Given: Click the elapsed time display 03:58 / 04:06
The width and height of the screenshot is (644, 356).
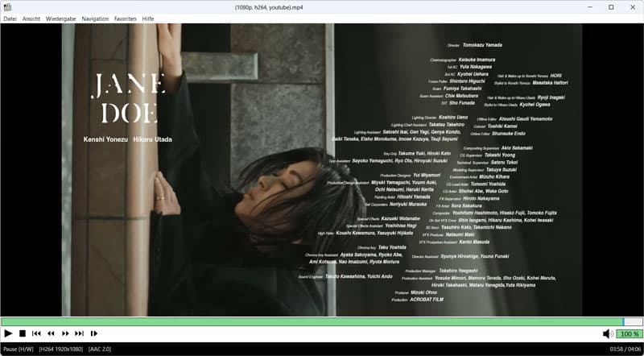Looking at the screenshot, I should point(625,350).
